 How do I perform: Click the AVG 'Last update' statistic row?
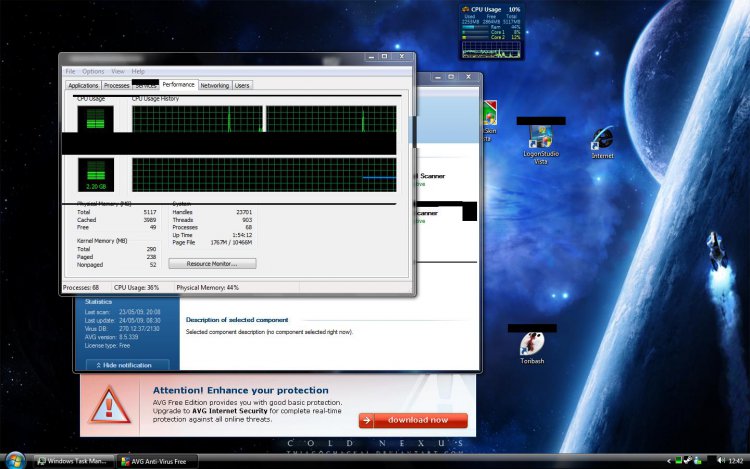(122, 320)
